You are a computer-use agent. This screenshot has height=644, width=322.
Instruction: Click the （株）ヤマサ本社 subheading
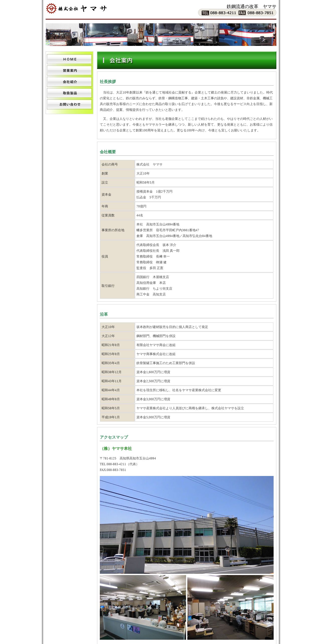coord(116,448)
